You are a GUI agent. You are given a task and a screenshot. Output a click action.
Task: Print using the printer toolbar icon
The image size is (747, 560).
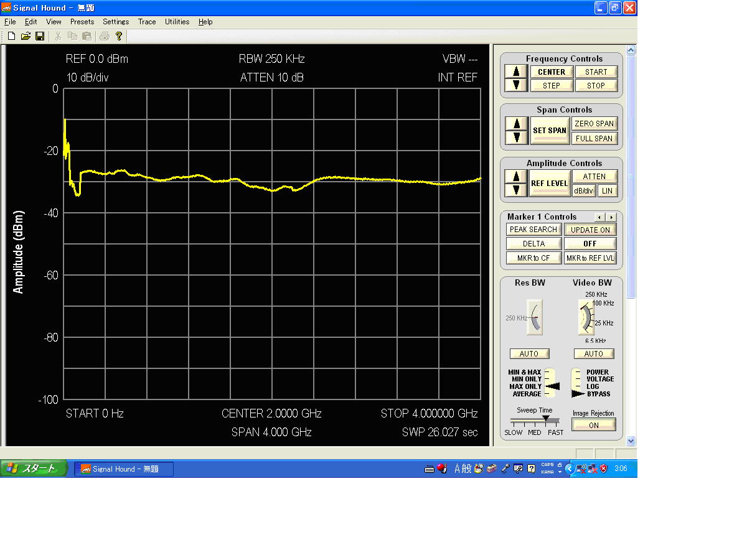point(105,37)
